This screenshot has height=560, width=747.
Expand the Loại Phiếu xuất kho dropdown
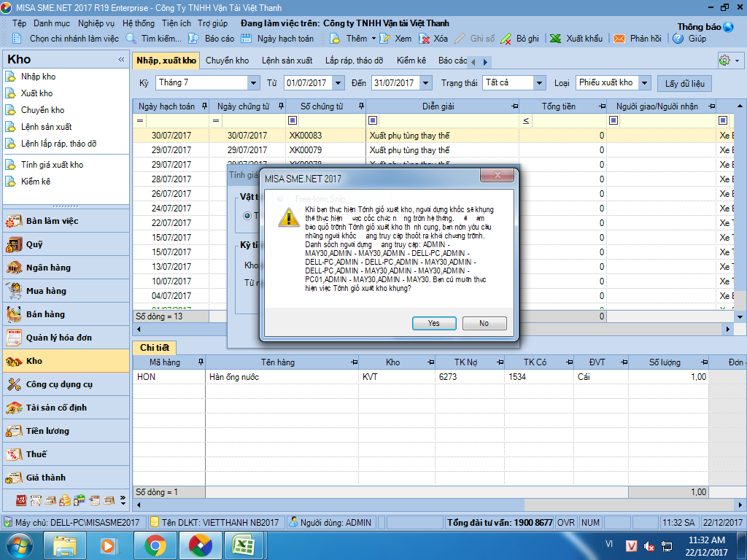pyautogui.click(x=645, y=83)
